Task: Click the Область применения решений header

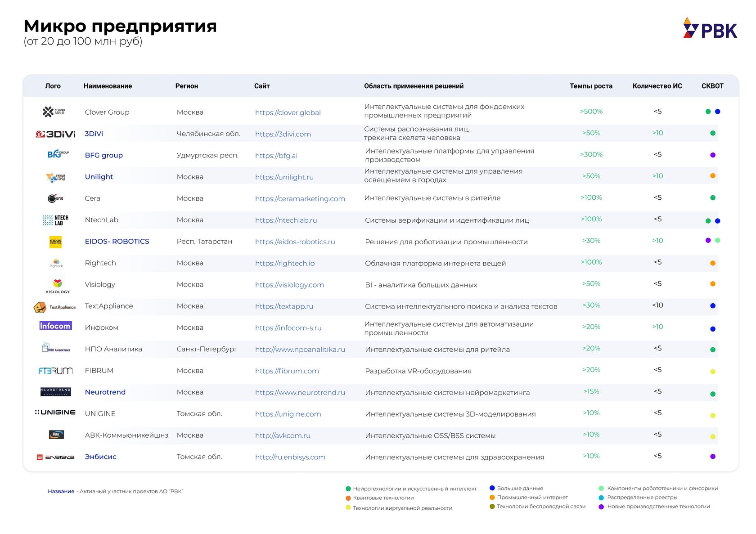Action: tap(414, 86)
